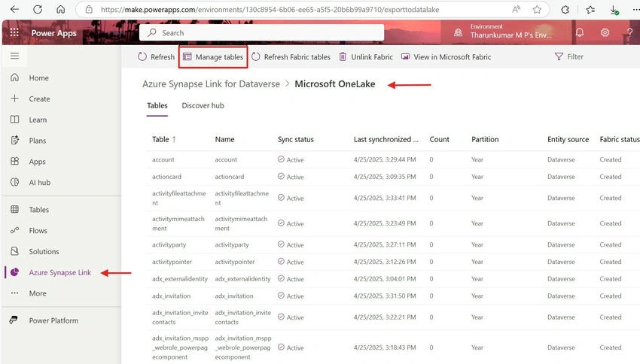The width and height of the screenshot is (640, 364).
Task: Click the site lock icon in address bar
Action: pos(89,9)
